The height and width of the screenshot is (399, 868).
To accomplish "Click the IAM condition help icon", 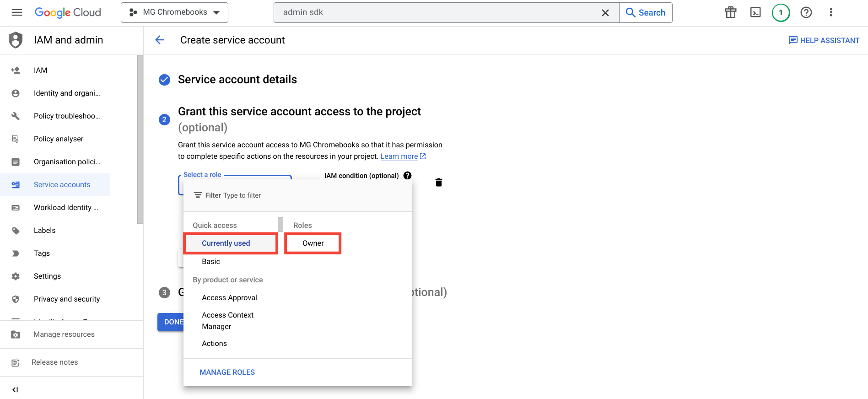I will 407,176.
